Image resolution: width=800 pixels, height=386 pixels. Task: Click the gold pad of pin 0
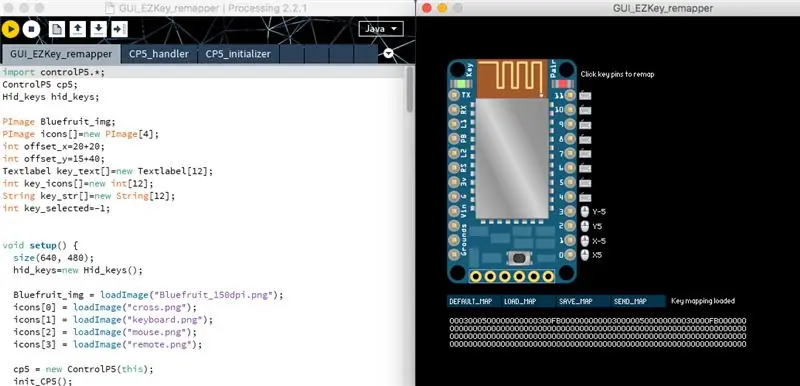[570, 255]
